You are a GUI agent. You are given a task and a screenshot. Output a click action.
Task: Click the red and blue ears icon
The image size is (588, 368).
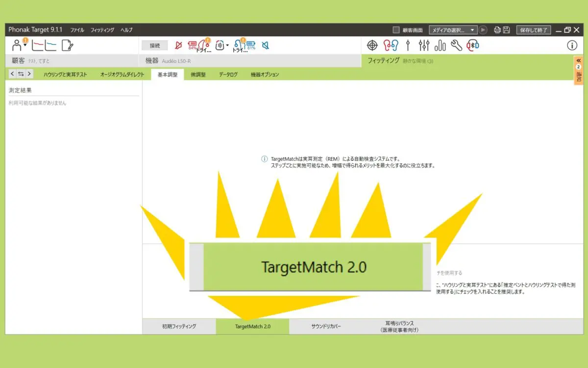pyautogui.click(x=390, y=46)
